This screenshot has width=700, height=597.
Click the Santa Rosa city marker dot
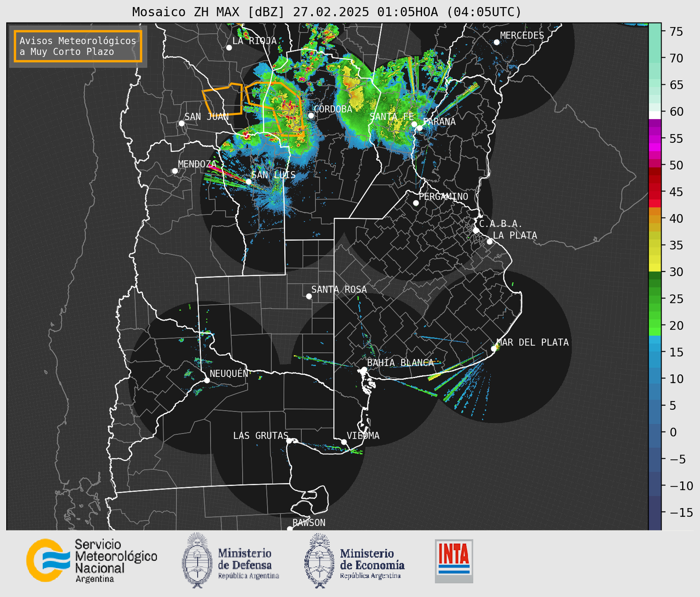click(x=309, y=296)
